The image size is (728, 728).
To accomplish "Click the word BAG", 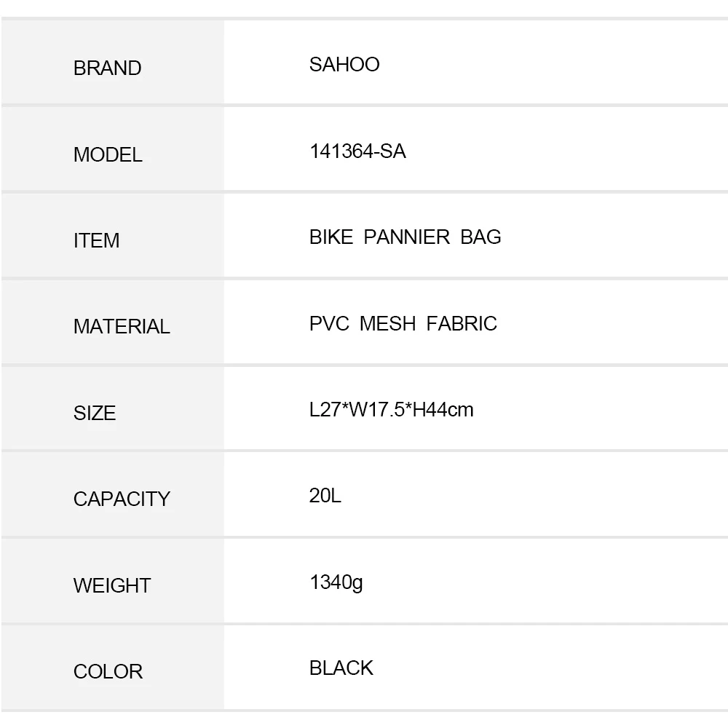I will click(x=480, y=237).
